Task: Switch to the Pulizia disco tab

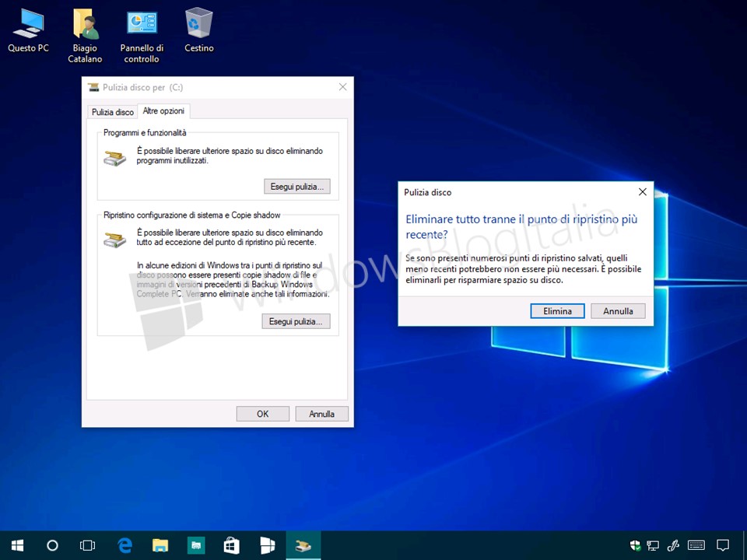Action: pos(112,112)
